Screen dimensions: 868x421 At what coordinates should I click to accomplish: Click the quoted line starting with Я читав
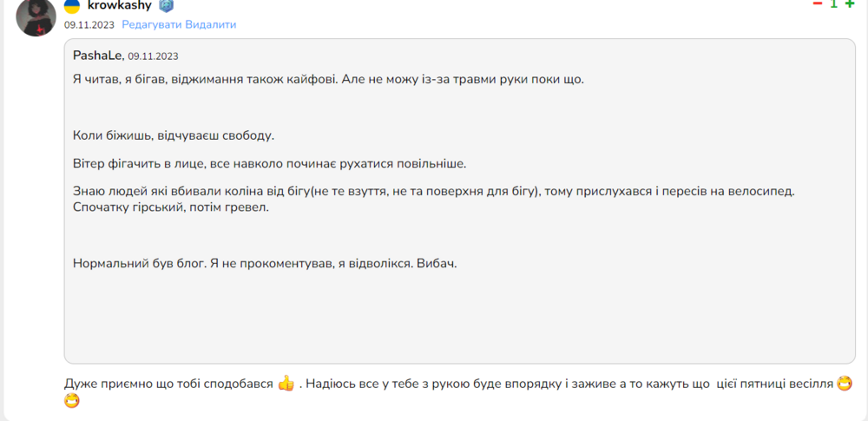tap(328, 79)
